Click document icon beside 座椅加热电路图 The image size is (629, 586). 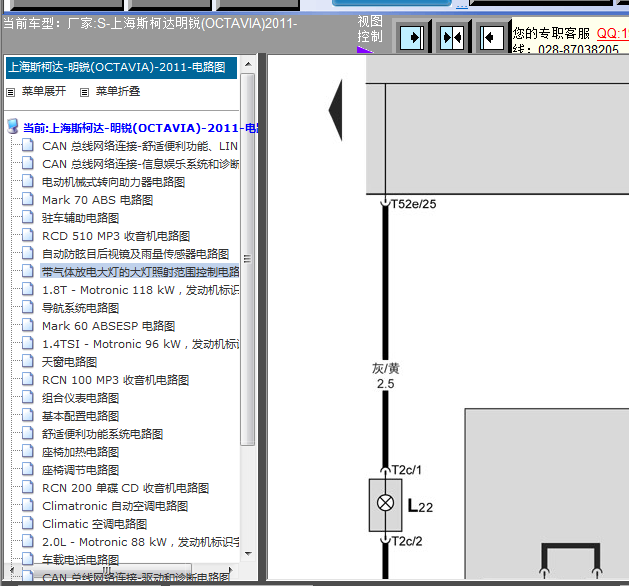pyautogui.click(x=28, y=451)
